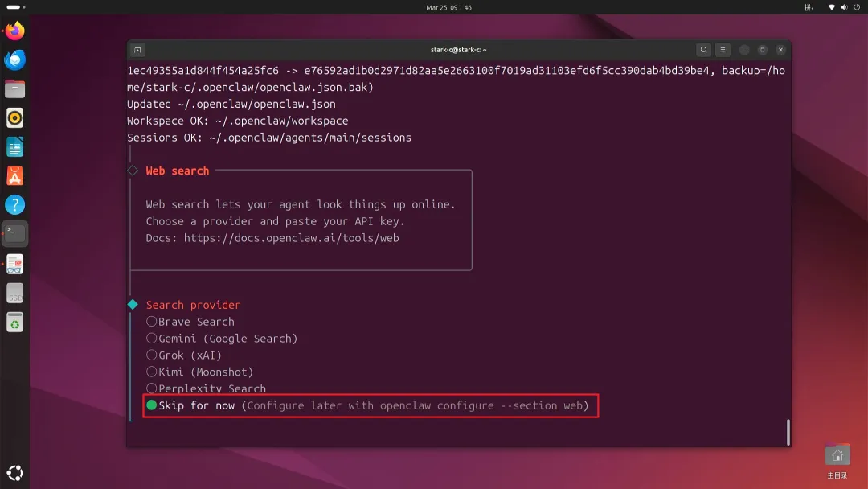The image size is (868, 489).
Task: Click 'Workspace OK: ~/.openclaw/workspace' line
Action: [237, 121]
